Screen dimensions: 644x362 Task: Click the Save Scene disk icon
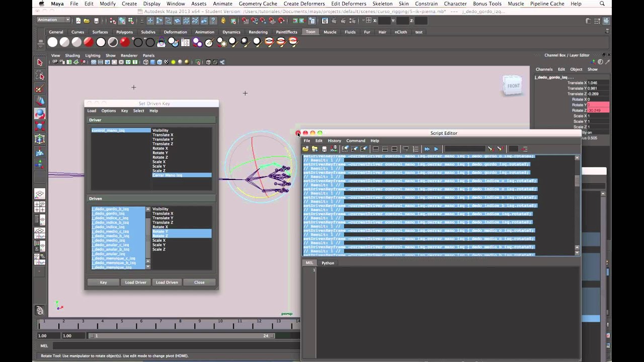tap(96, 21)
